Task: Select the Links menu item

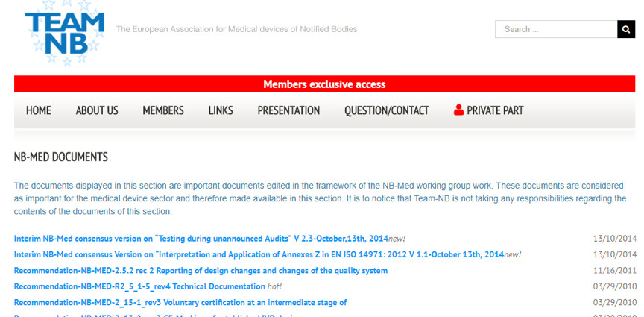Action: 221,110
